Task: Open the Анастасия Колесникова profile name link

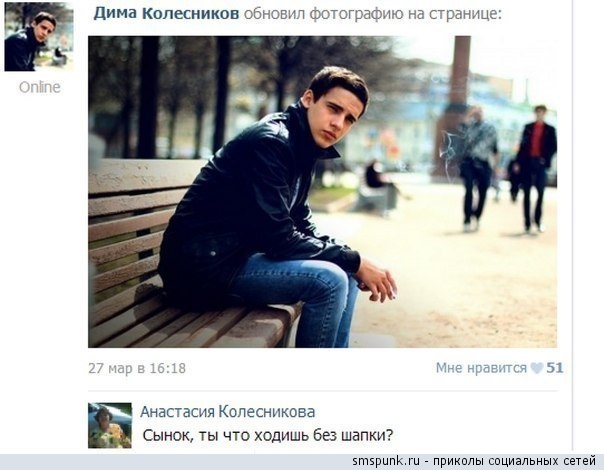Action: [228, 412]
